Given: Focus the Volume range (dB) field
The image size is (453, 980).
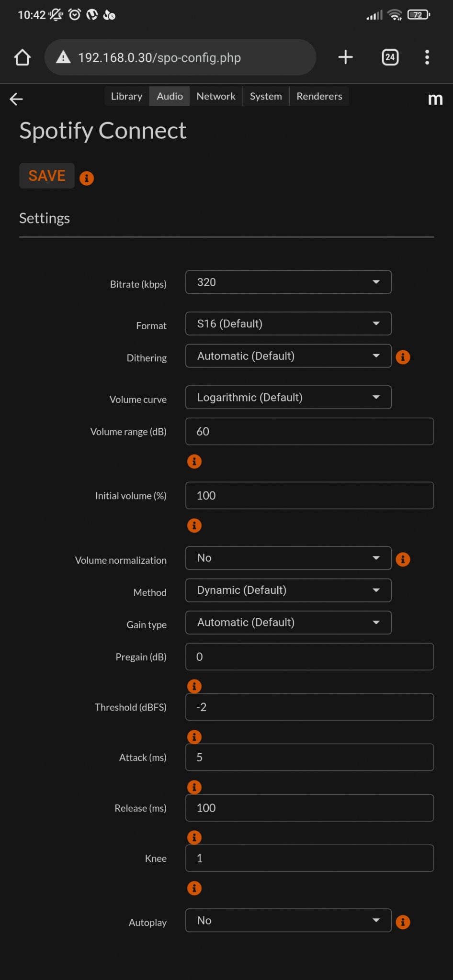Looking at the screenshot, I should point(310,431).
